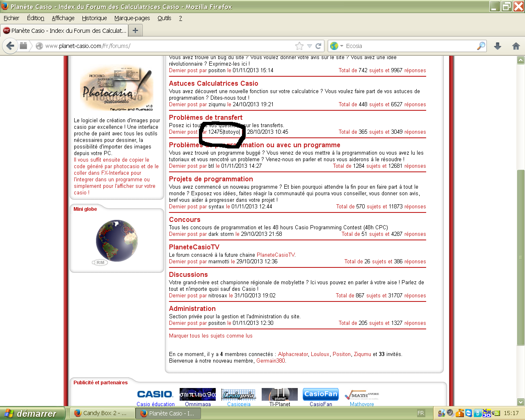525x420 pixels.
Task: Open the downloads arrow icon
Action: (x=498, y=46)
